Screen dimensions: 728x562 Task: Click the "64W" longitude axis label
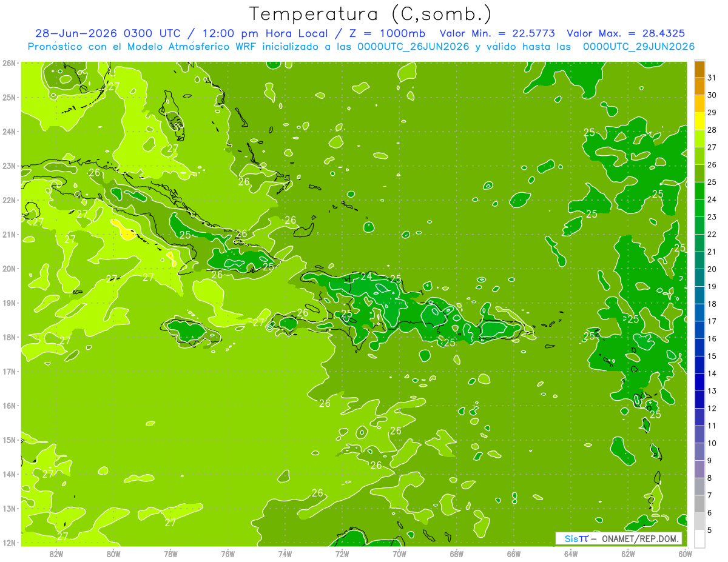[x=571, y=554]
